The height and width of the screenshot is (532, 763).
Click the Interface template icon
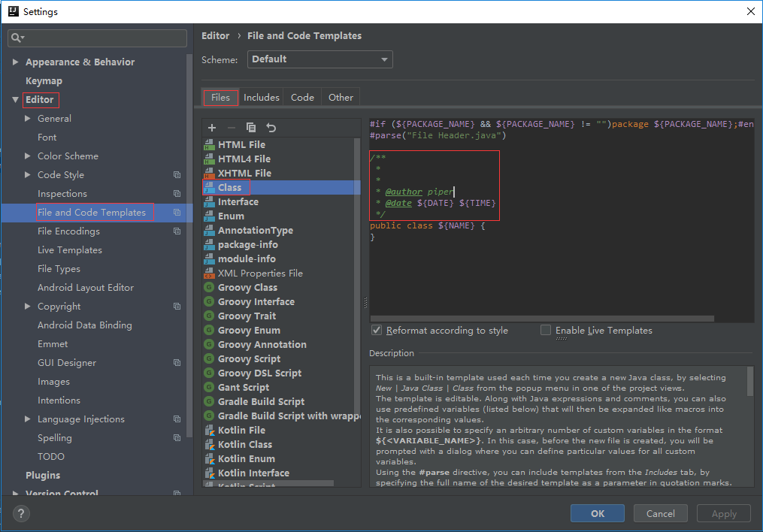point(209,202)
